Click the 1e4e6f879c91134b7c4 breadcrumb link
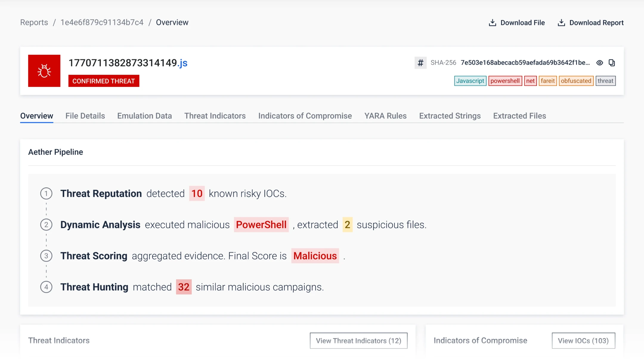The width and height of the screenshot is (644, 361). pos(102,23)
